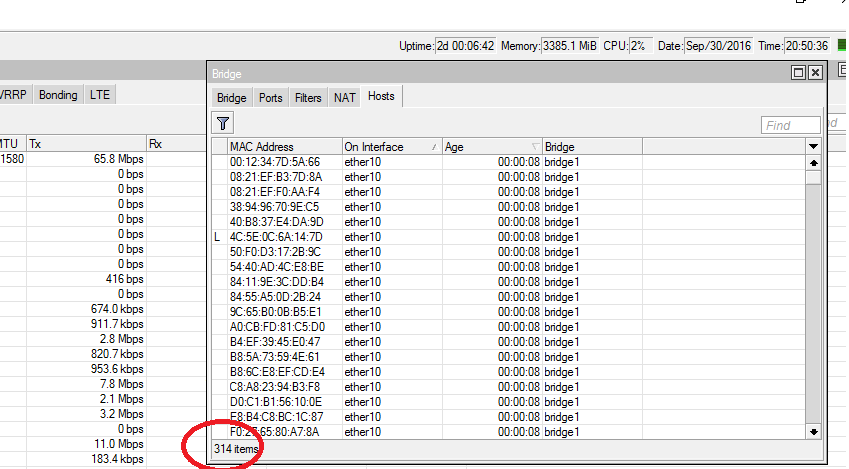This screenshot has width=849, height=469.
Task: Open the LTE tab in the Interface window
Action: click(100, 95)
